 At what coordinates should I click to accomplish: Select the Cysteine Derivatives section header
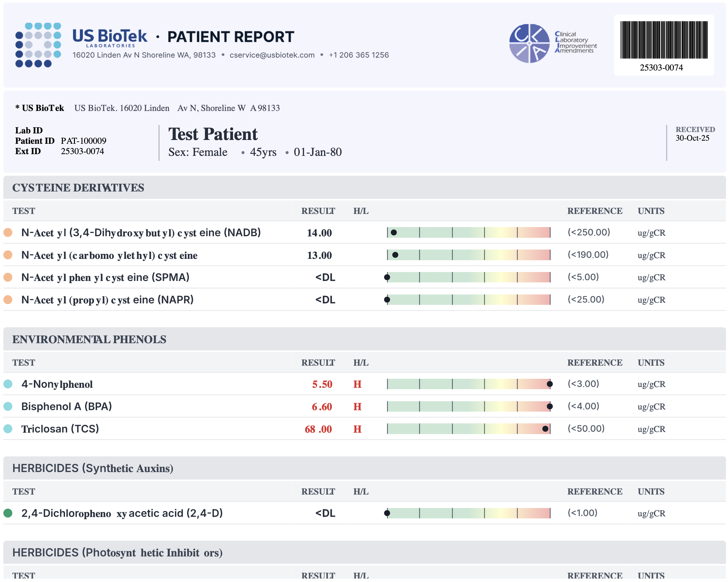click(x=78, y=188)
